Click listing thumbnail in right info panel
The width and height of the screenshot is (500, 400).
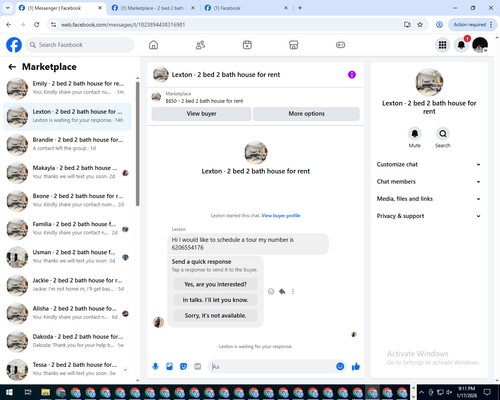click(x=429, y=82)
